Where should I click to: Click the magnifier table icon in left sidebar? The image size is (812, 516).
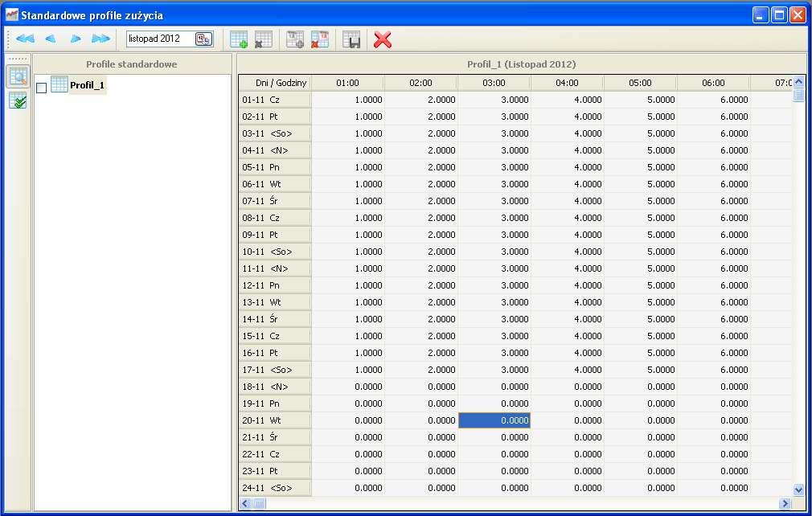coord(18,76)
